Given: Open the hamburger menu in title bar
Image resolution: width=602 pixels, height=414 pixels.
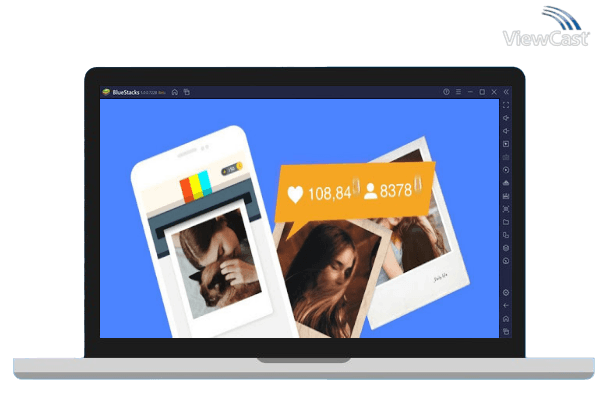Looking at the screenshot, I should 458,92.
